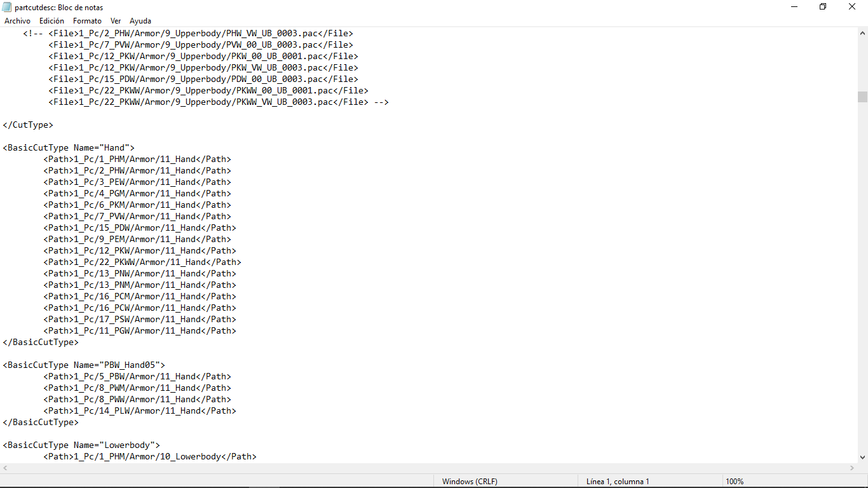Open the Archivo menu
Image resolution: width=868 pixels, height=488 pixels.
click(x=17, y=21)
